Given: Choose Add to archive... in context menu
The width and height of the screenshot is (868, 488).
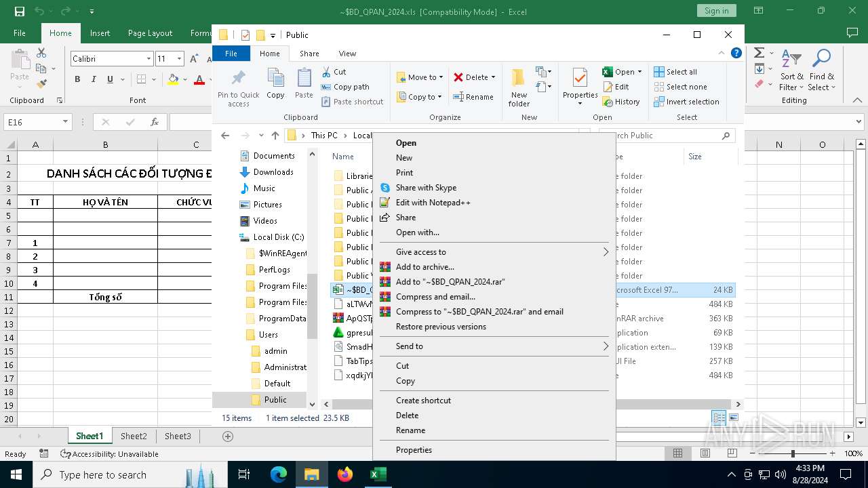Looking at the screenshot, I should 494,267.
